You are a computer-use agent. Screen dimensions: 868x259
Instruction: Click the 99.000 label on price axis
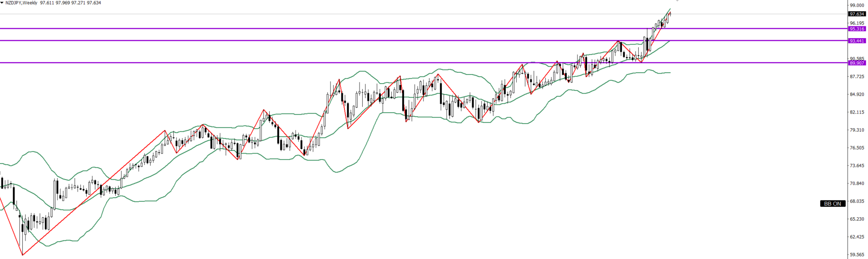(857, 5)
